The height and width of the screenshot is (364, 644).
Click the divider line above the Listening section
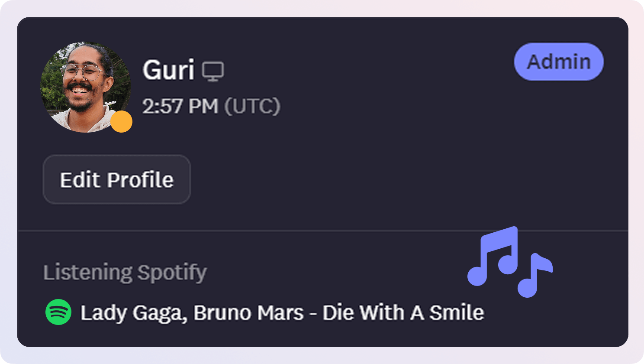click(303, 231)
